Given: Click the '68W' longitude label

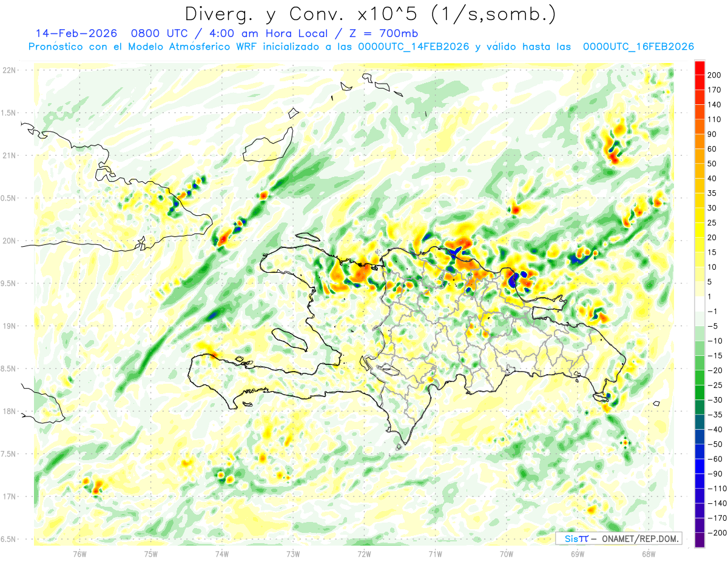Looking at the screenshot, I should [649, 554].
